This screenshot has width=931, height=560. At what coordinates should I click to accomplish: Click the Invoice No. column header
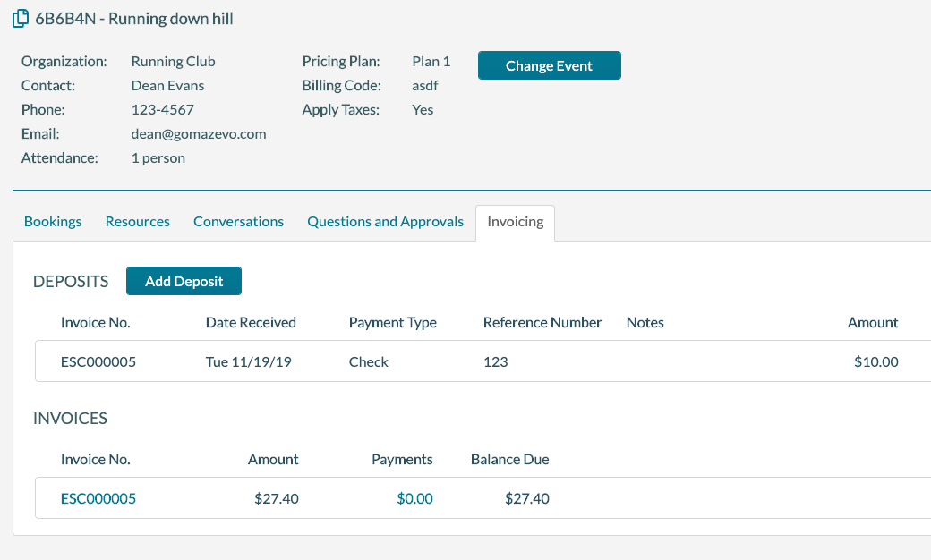[95, 322]
